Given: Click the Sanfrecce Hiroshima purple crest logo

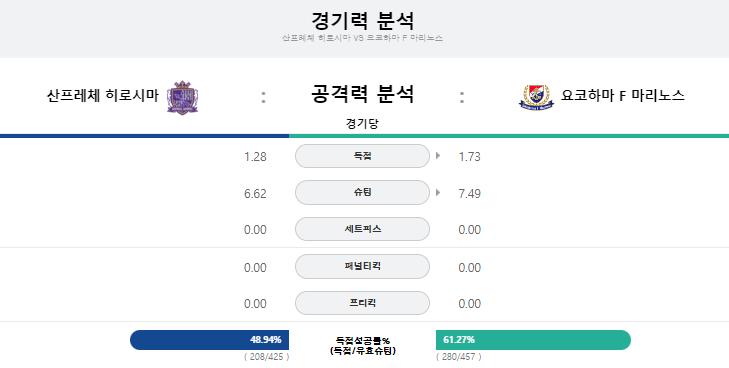Looking at the screenshot, I should 182,98.
